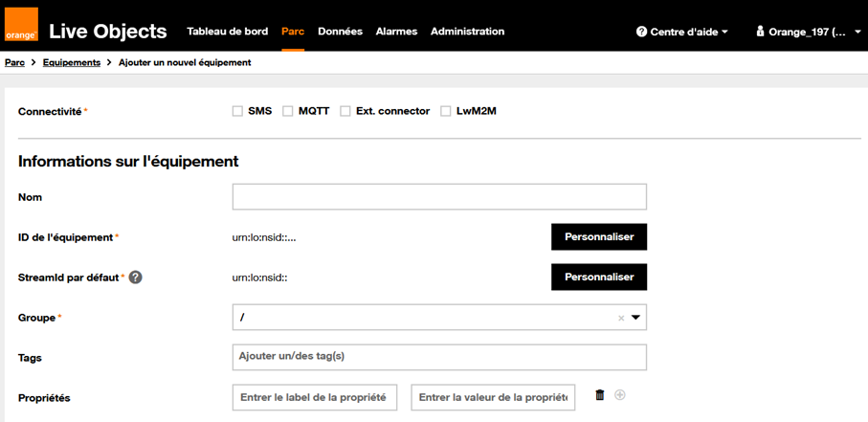The image size is (868, 422).
Task: Select the LwM2M connectivity checkbox
Action: (x=446, y=111)
